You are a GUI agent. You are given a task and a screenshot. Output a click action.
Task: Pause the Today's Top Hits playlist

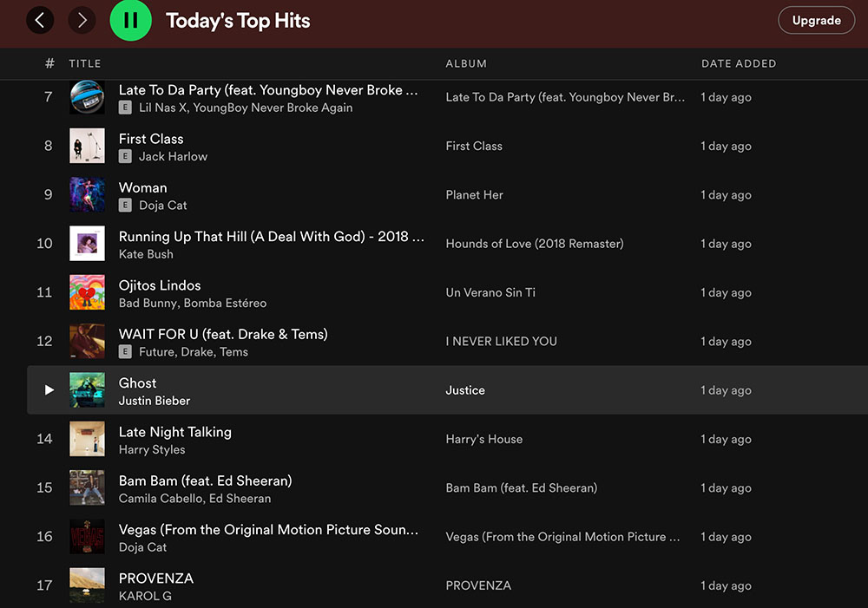130,20
